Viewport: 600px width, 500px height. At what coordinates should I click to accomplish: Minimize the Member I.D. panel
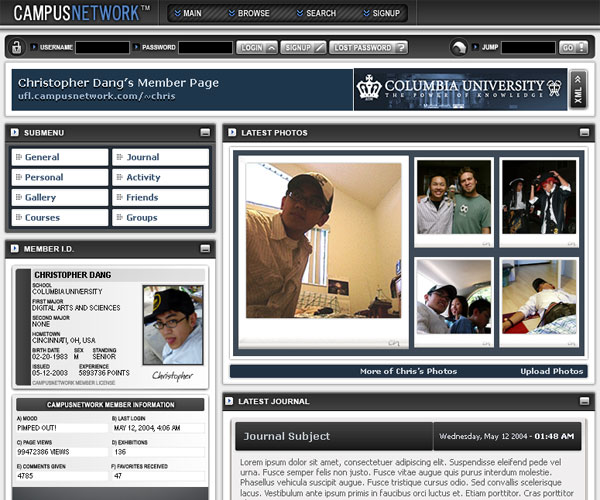pos(205,248)
